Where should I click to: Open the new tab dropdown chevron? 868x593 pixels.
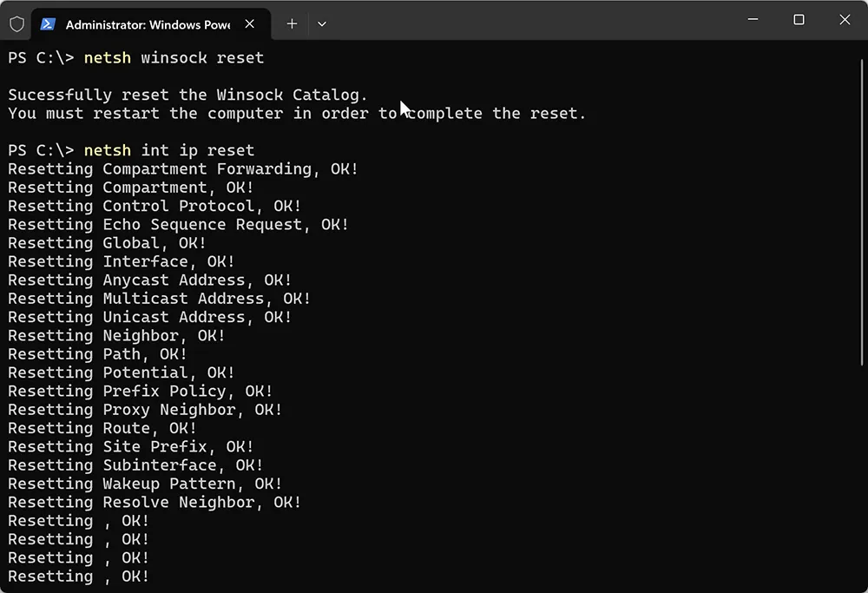pyautogui.click(x=322, y=23)
